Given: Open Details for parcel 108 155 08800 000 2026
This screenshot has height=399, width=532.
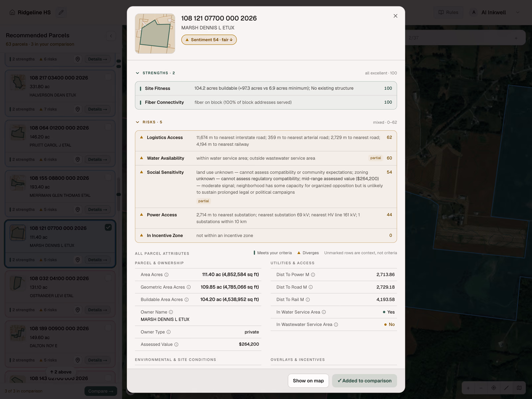Looking at the screenshot, I should (97, 209).
